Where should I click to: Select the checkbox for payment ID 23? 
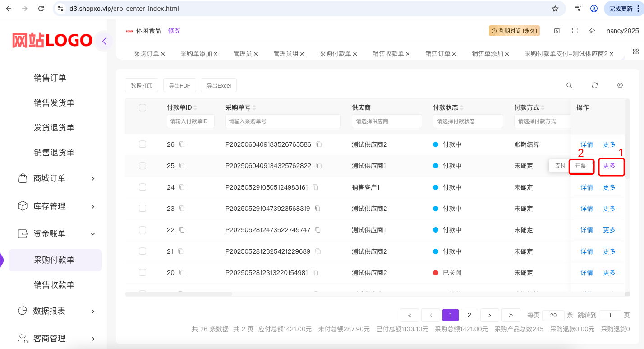(x=143, y=208)
